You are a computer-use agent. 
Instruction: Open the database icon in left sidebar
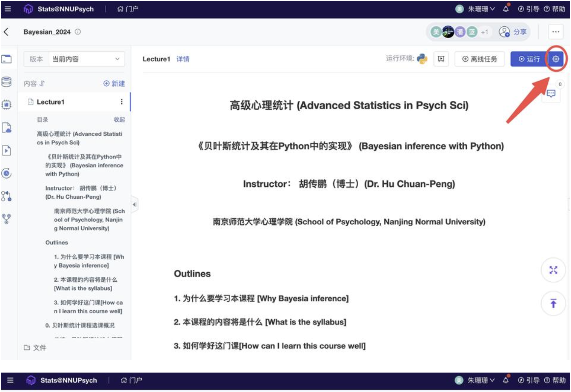(7, 82)
